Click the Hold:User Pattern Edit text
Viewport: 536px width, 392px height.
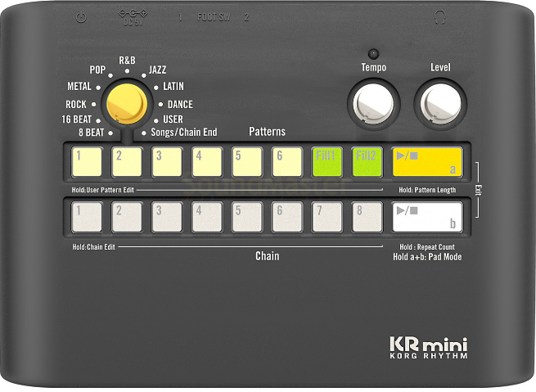pos(103,190)
